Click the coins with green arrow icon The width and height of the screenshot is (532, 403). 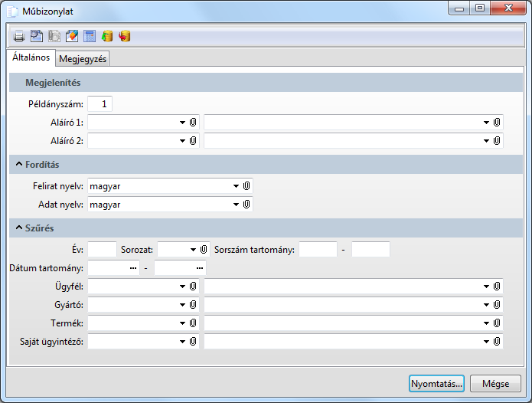107,36
